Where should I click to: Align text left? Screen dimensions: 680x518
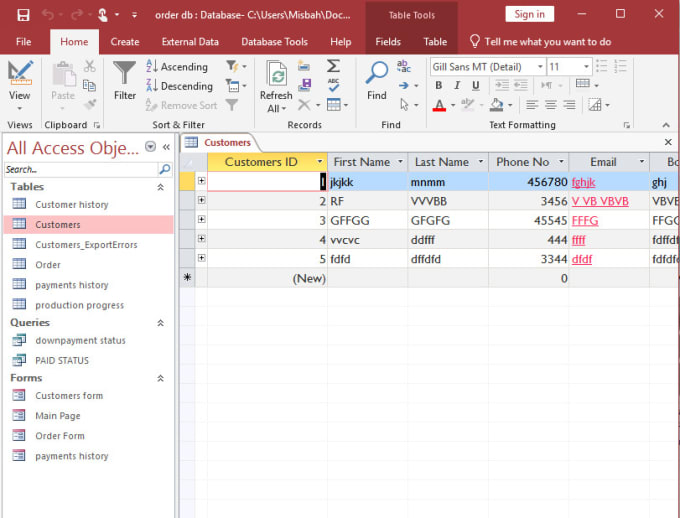[x=532, y=105]
